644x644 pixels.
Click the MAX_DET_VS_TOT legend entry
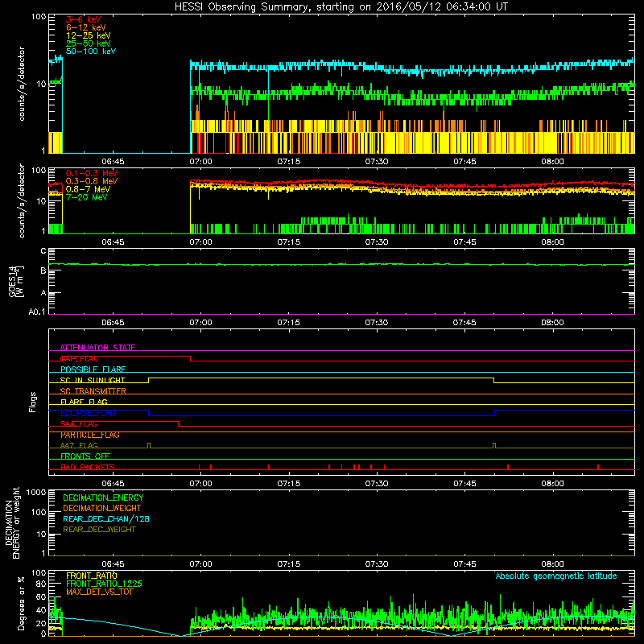(99, 592)
